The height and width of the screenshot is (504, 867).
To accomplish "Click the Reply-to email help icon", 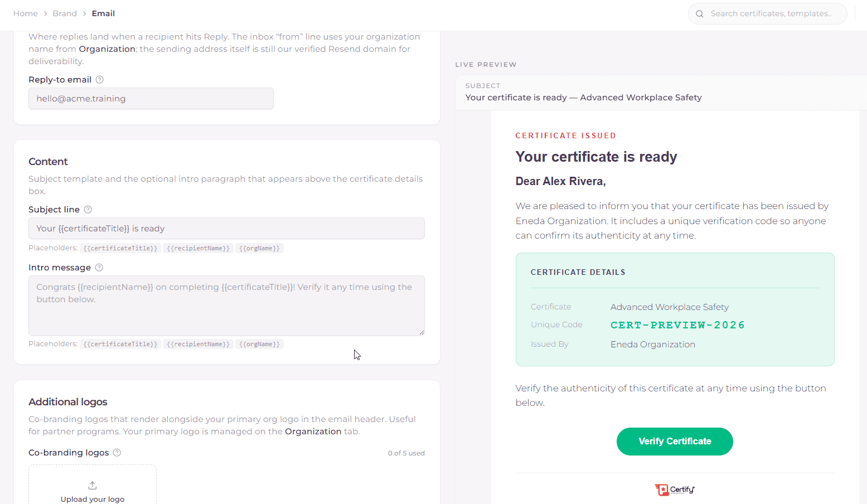I will click(x=100, y=80).
